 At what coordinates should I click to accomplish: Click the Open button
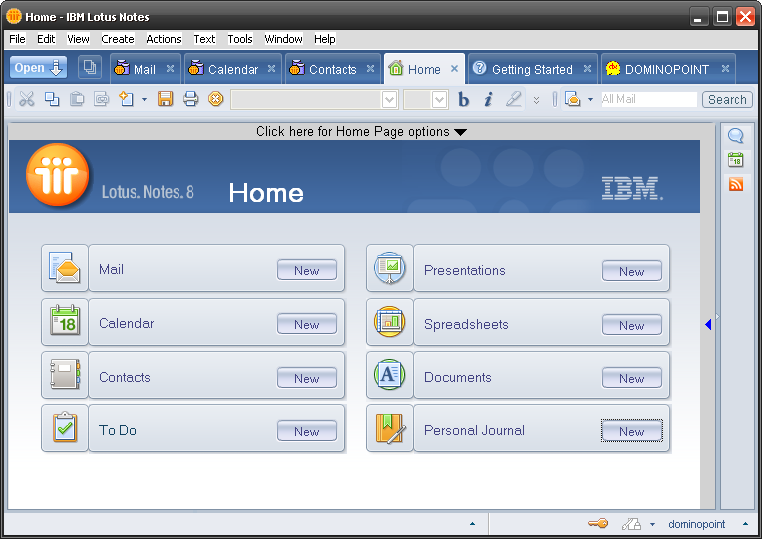tap(38, 68)
